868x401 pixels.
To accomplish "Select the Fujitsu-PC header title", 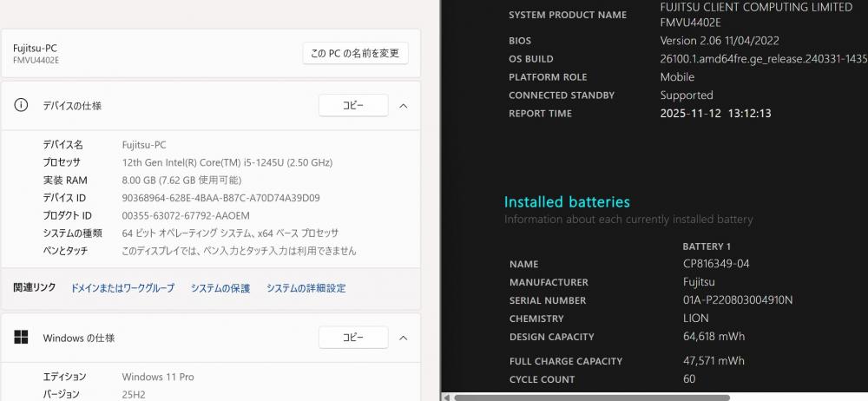I will [x=35, y=49].
